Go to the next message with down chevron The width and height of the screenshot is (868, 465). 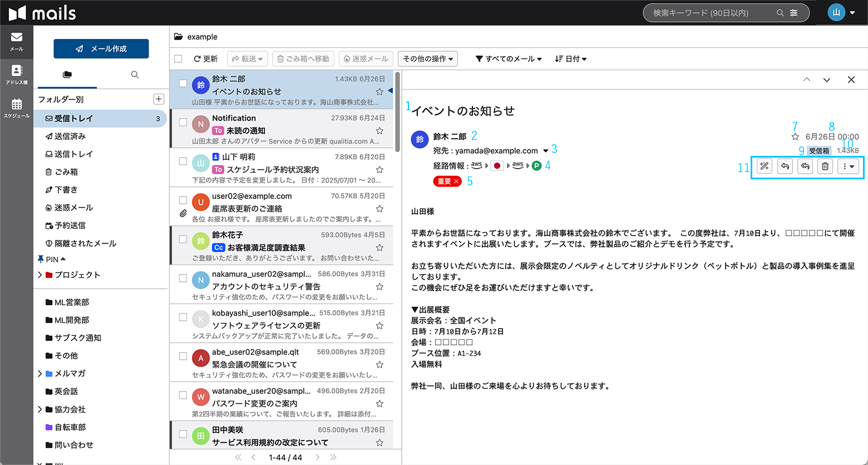pos(827,80)
